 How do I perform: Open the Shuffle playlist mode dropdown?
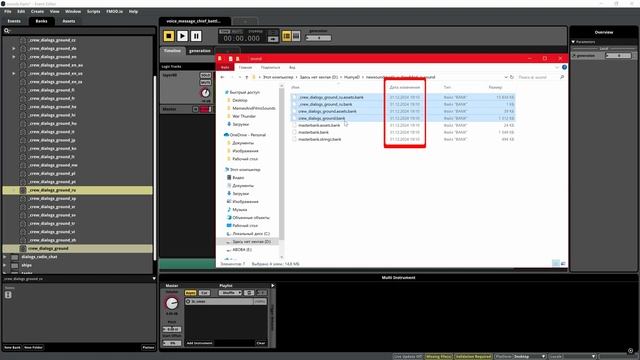click(x=230, y=293)
